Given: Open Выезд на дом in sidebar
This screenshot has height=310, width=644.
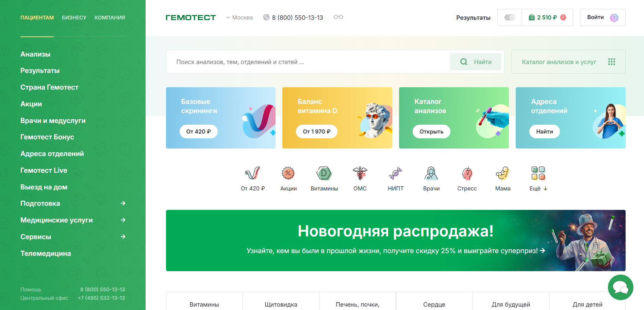Looking at the screenshot, I should (44, 187).
